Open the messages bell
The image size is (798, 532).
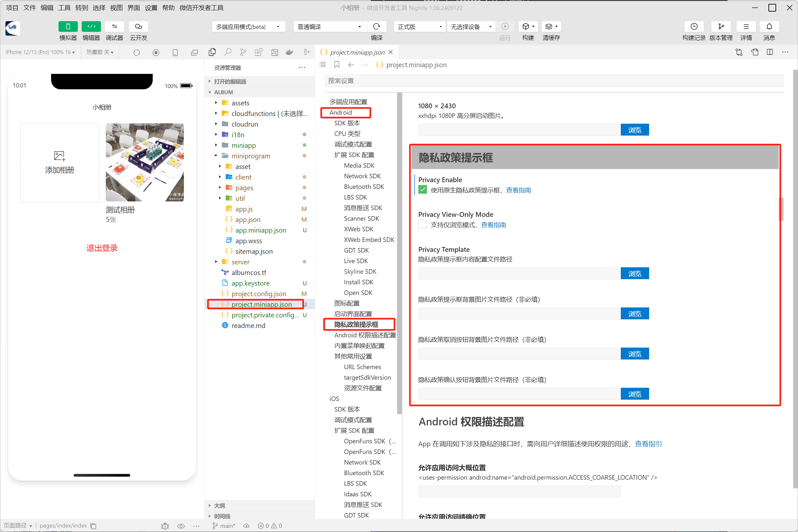(x=769, y=26)
